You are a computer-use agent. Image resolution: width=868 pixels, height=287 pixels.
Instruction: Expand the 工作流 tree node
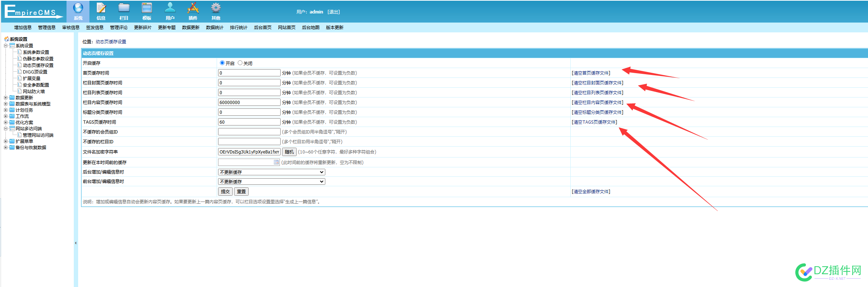tap(6, 116)
